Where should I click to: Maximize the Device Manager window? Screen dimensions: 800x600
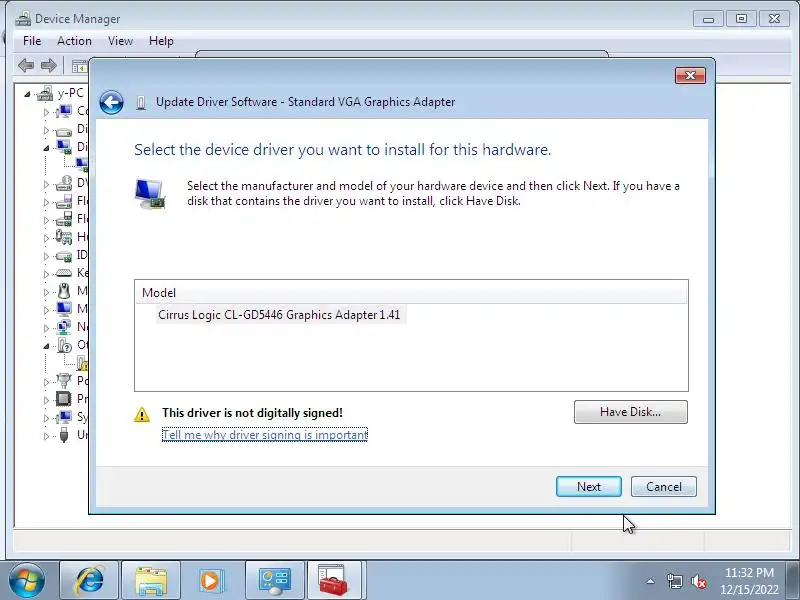[x=741, y=19]
